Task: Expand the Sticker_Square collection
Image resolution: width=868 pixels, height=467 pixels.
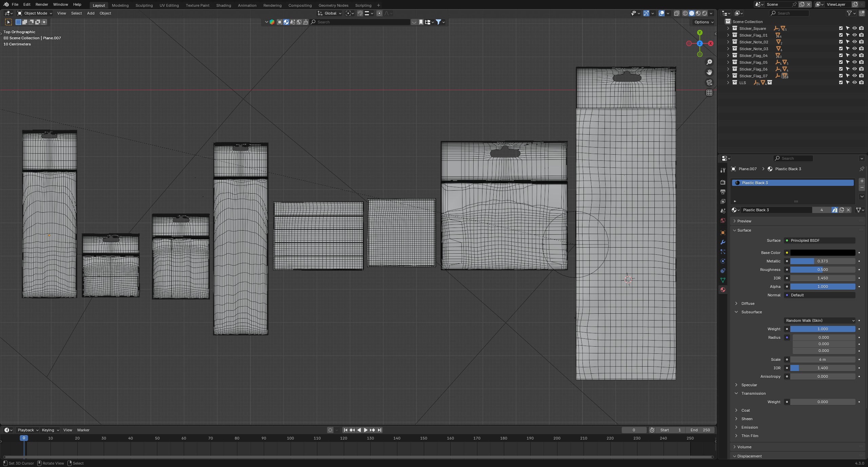Action: pyautogui.click(x=728, y=28)
